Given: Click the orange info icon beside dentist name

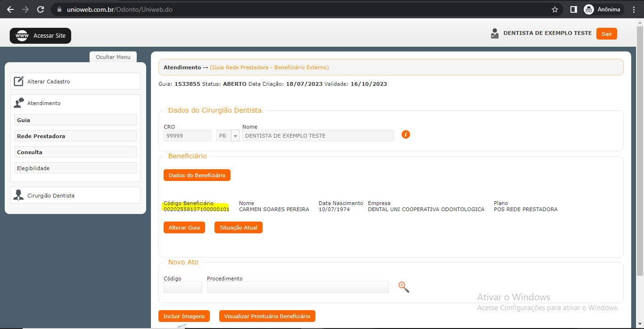Looking at the screenshot, I should click(406, 135).
